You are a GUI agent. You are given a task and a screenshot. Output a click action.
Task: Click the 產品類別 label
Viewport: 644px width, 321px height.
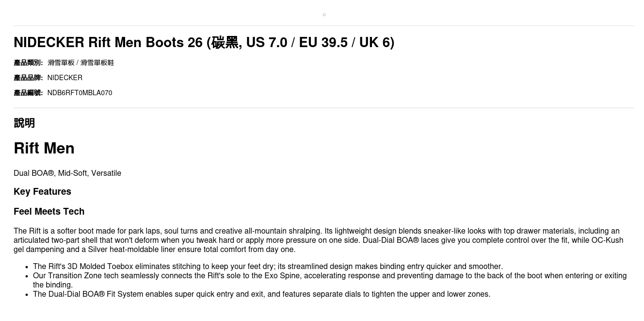[x=28, y=63]
